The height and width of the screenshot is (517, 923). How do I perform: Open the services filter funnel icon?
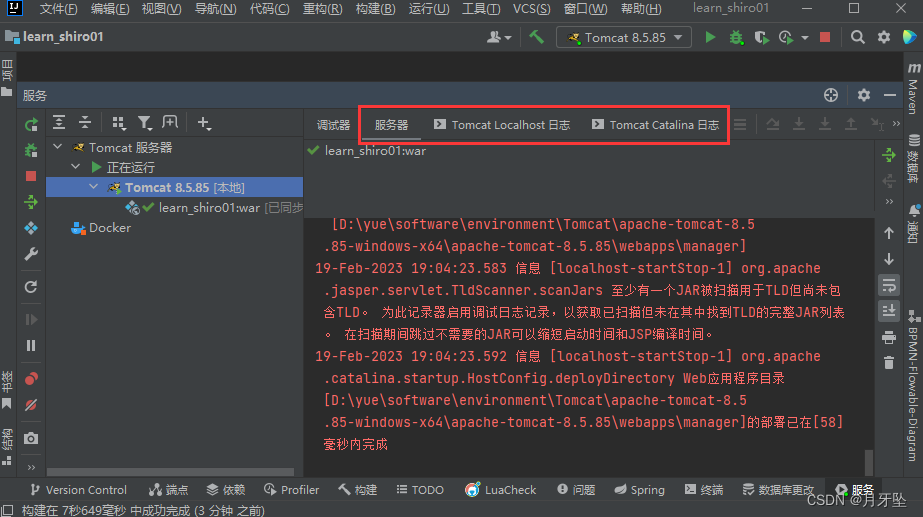(x=144, y=122)
